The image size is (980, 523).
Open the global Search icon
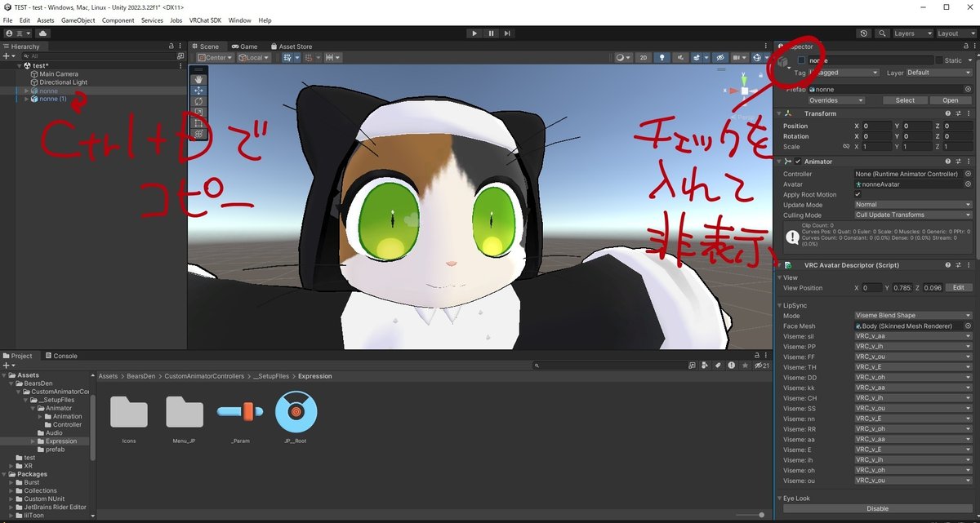pos(883,33)
